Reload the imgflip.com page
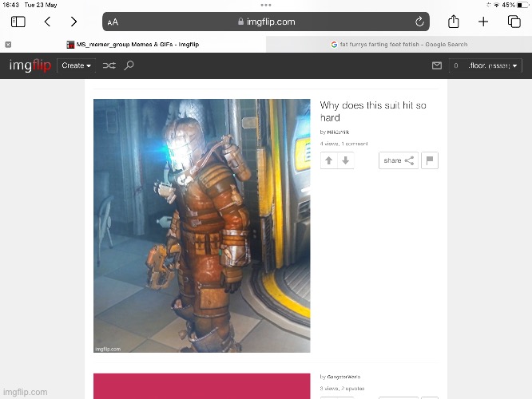This screenshot has width=532, height=399. click(419, 22)
